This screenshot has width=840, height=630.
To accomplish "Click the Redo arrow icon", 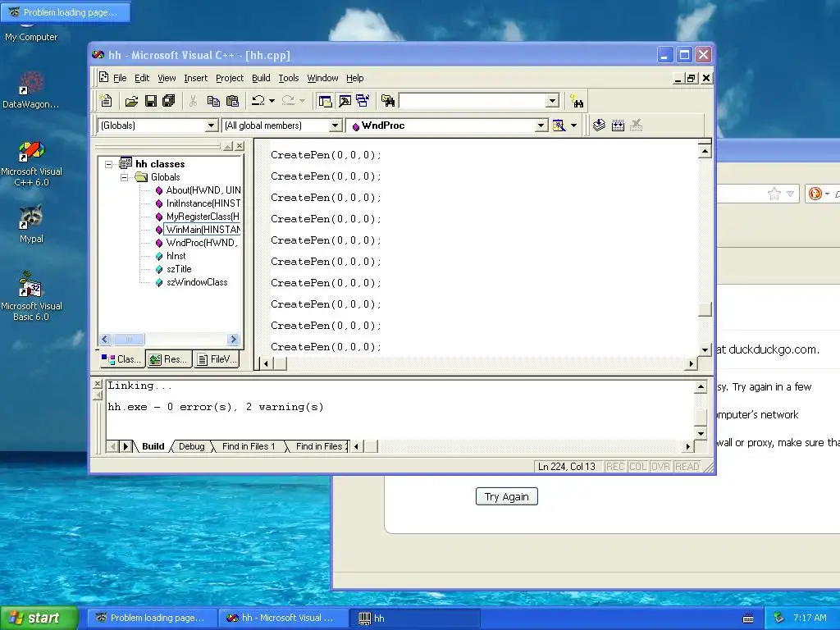I will (x=288, y=101).
